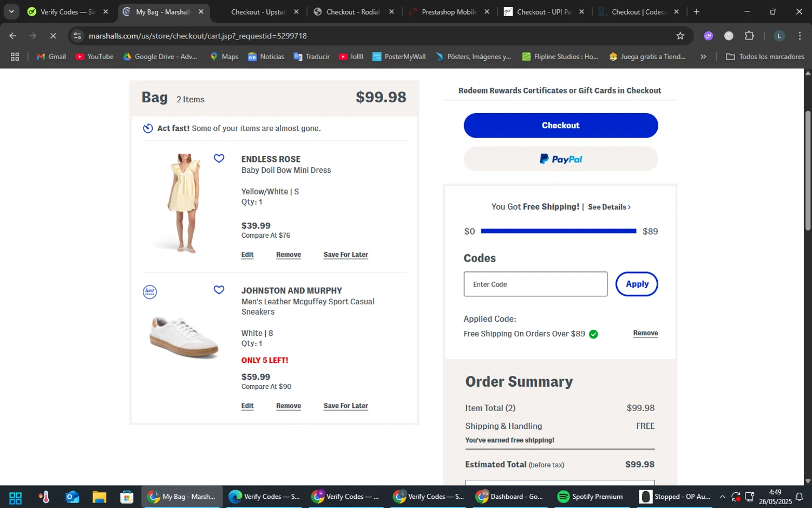Open Spotify Premium in taskbar

(x=591, y=497)
